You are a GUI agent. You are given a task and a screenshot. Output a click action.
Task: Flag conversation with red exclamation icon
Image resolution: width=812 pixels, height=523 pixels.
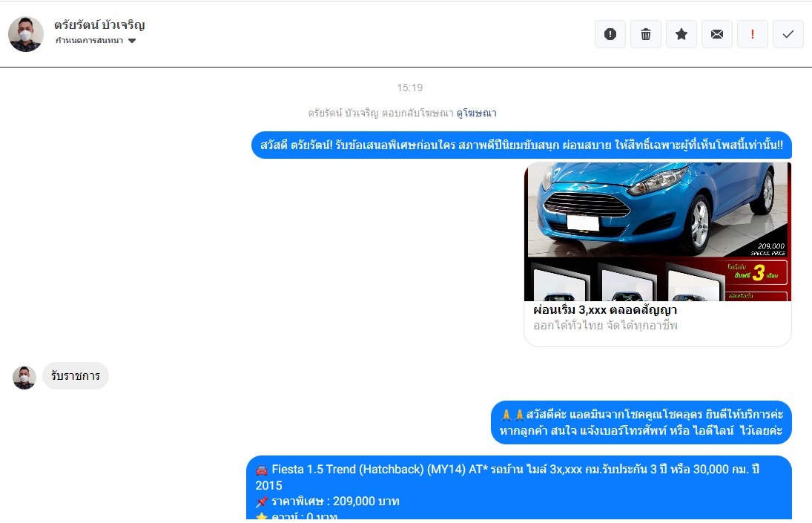(753, 34)
